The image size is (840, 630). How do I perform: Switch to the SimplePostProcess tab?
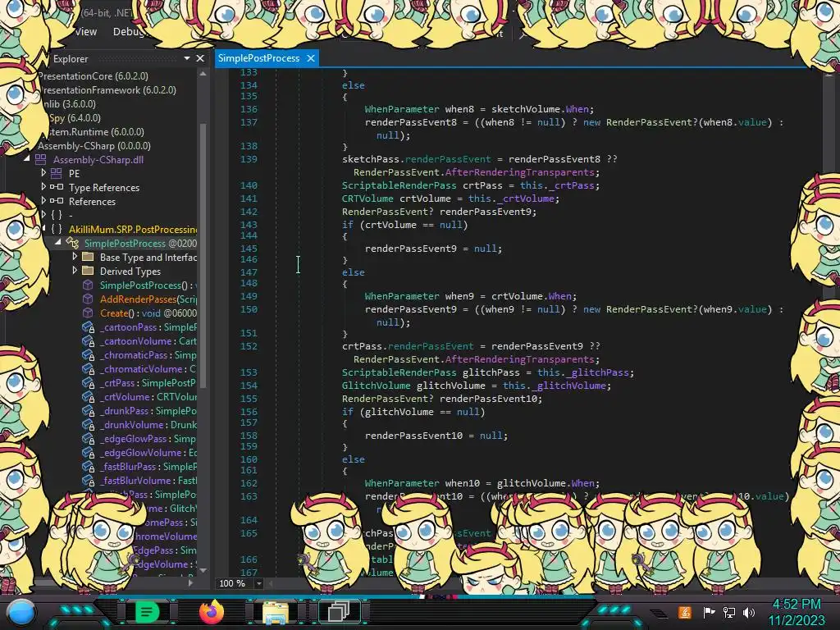pyautogui.click(x=258, y=58)
